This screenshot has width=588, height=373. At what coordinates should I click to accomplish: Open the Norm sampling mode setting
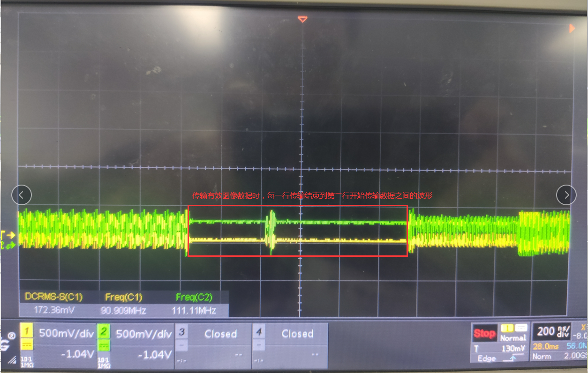click(542, 357)
